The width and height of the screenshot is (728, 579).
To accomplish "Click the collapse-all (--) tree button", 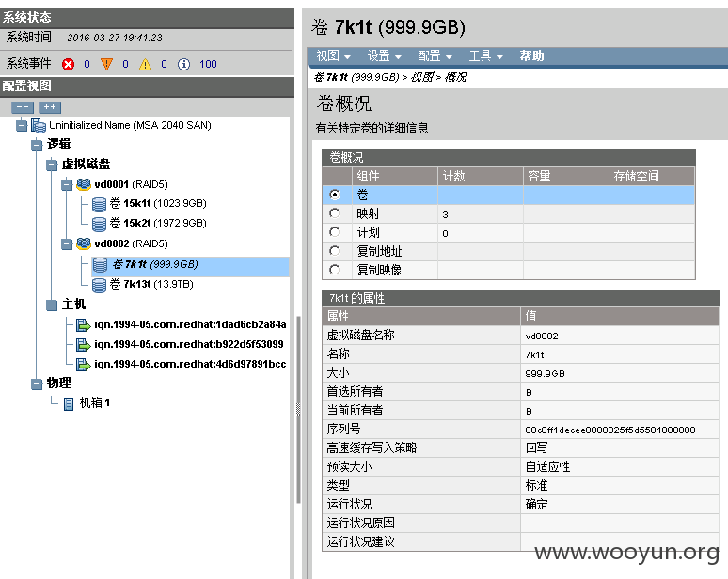I will (23, 107).
